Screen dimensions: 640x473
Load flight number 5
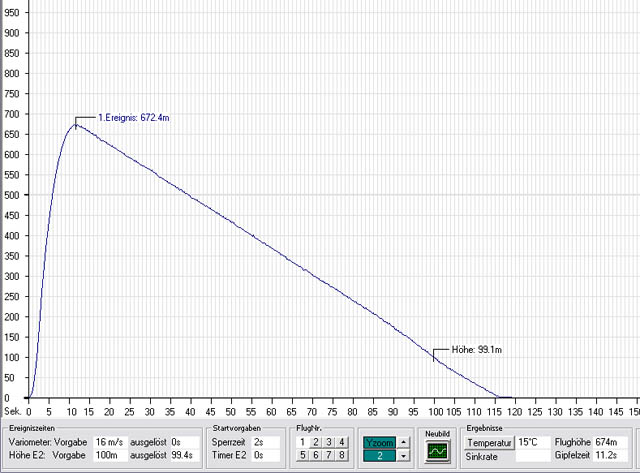[x=305, y=456]
